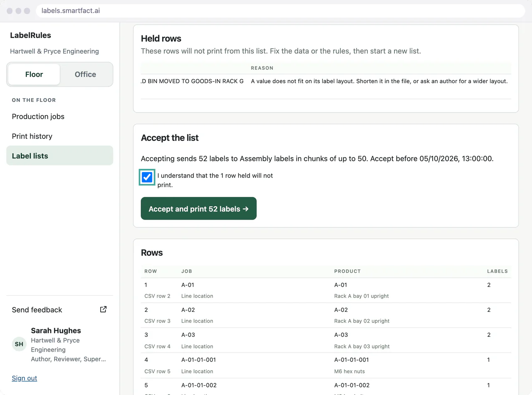The image size is (532, 395).
Task: Select job A-01-01-002 in row 5
Action: point(199,385)
